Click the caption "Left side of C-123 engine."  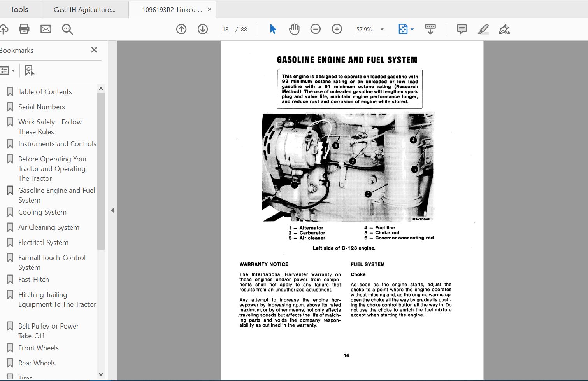click(344, 248)
